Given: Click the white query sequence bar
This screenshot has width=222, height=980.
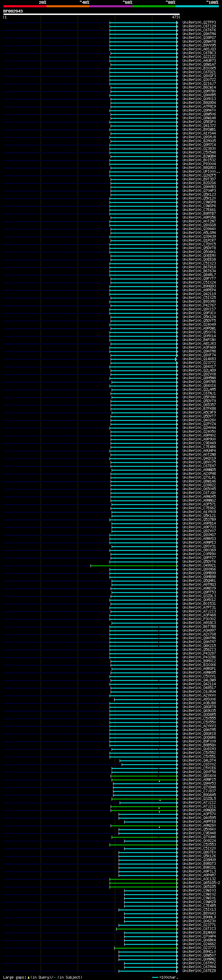Looking at the screenshot, I should [92, 14].
